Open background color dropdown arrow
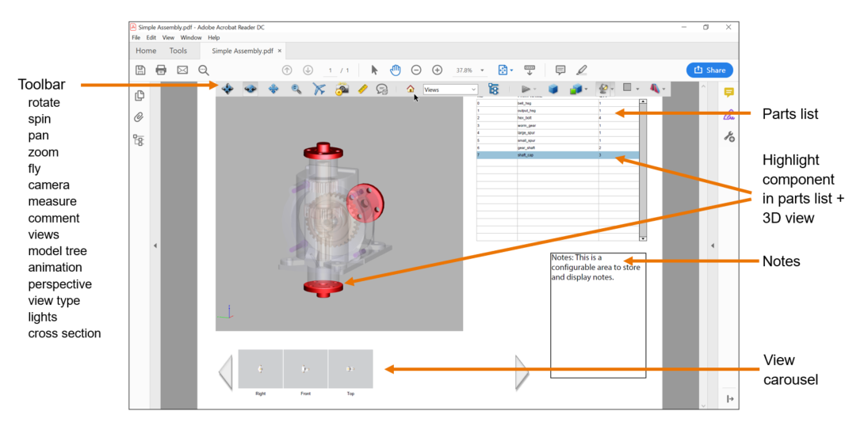The image size is (868, 434). click(x=637, y=89)
